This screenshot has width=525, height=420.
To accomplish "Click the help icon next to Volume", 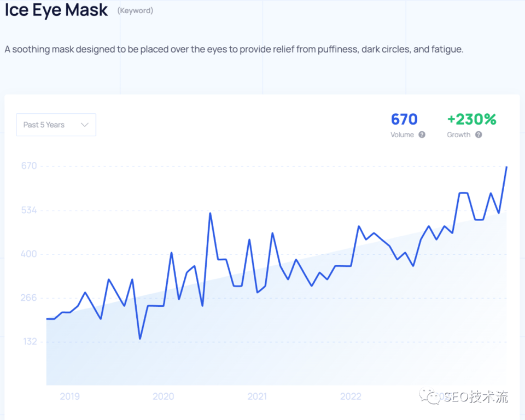I will (x=422, y=135).
